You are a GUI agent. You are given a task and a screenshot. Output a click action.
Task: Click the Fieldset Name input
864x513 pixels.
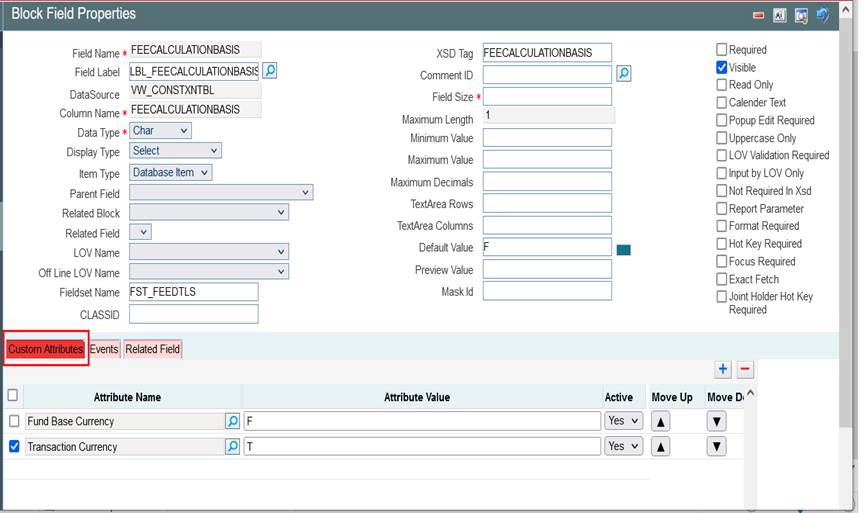[194, 292]
